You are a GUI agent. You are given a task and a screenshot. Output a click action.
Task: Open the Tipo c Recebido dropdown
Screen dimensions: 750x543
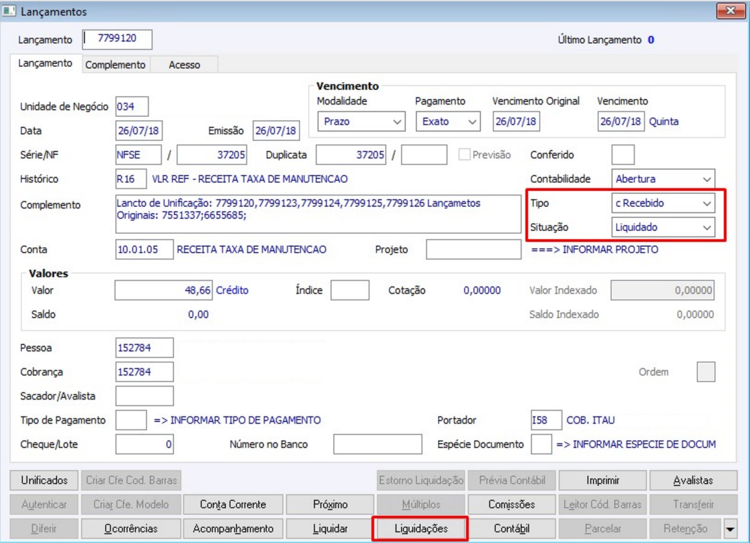coord(663,203)
